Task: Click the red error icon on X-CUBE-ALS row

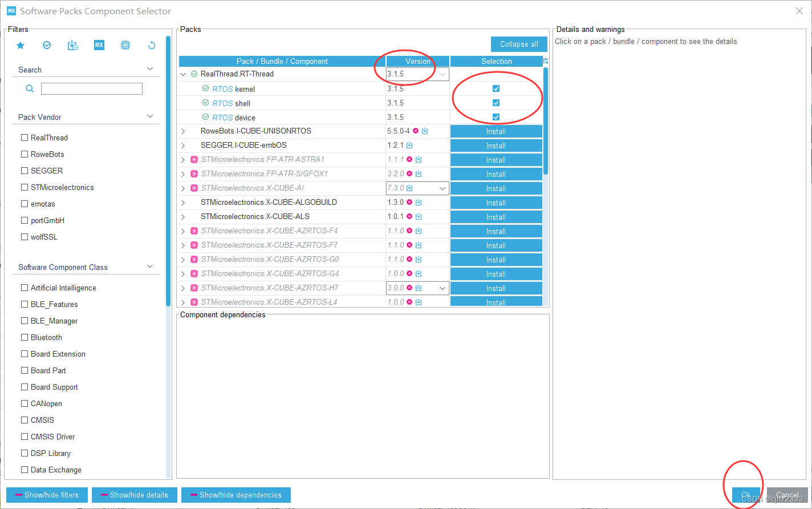Action: click(409, 216)
